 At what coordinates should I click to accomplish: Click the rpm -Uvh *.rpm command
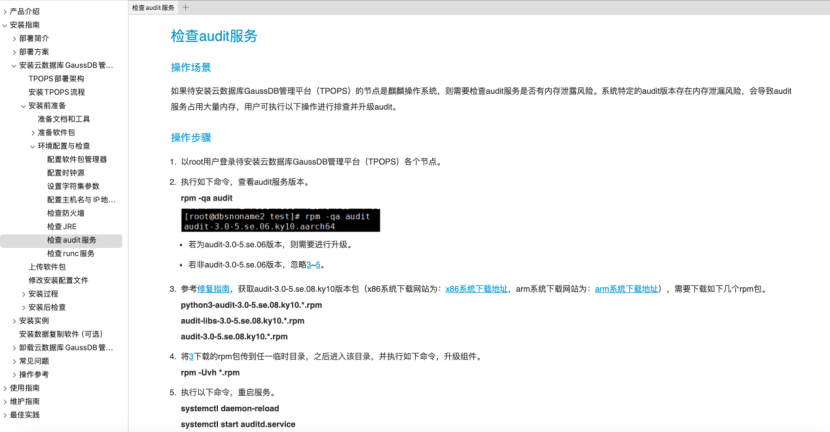point(210,373)
